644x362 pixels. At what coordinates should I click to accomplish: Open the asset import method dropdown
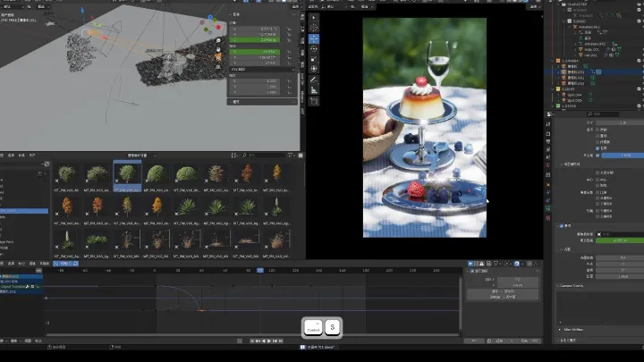(143, 156)
